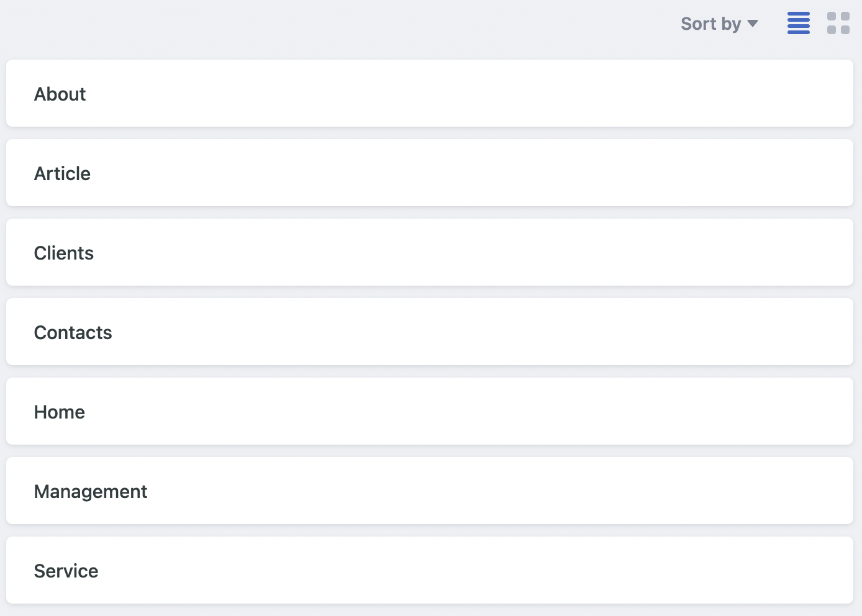Display items as tiles using four-square icon
This screenshot has height=616, width=862.
(x=838, y=24)
